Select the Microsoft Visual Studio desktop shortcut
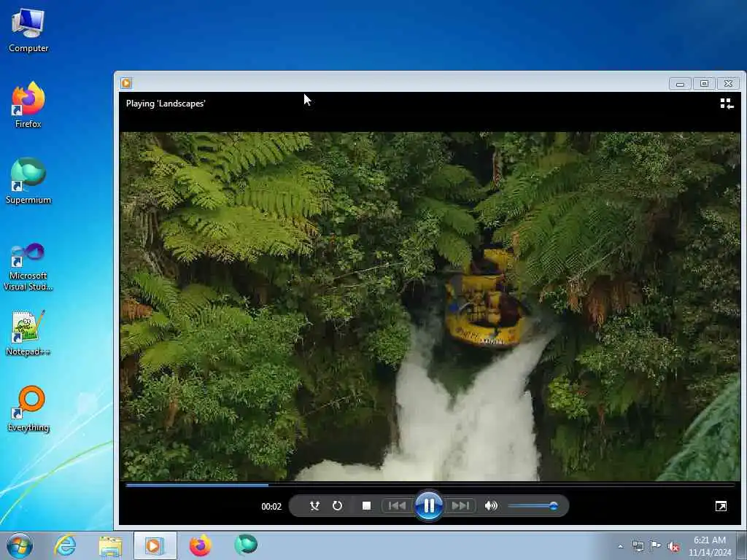 click(28, 267)
